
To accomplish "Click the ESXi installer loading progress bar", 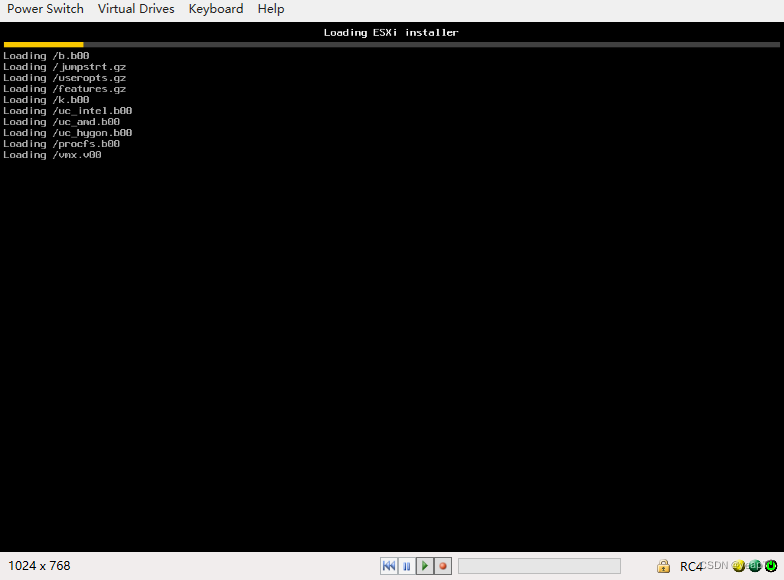I will coord(392,44).
